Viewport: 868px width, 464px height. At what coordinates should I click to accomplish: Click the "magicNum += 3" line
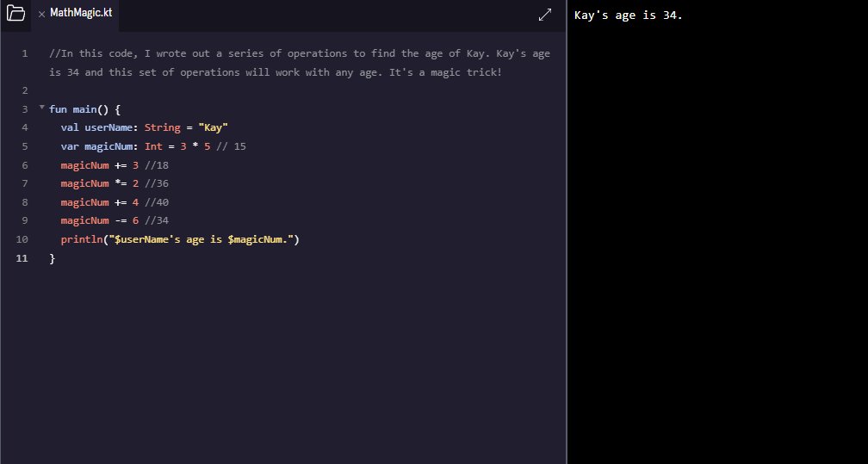(x=99, y=165)
